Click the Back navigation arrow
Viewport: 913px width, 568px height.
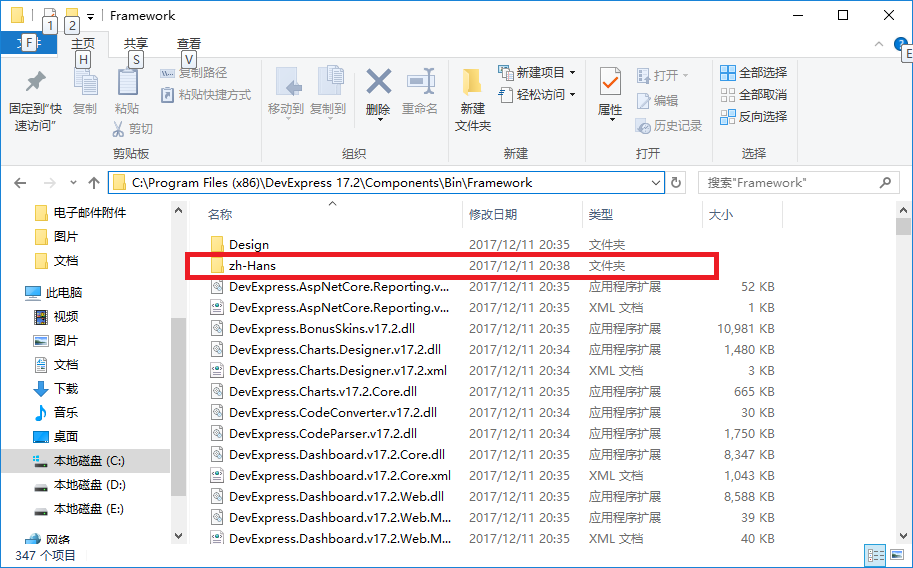pyautogui.click(x=20, y=183)
